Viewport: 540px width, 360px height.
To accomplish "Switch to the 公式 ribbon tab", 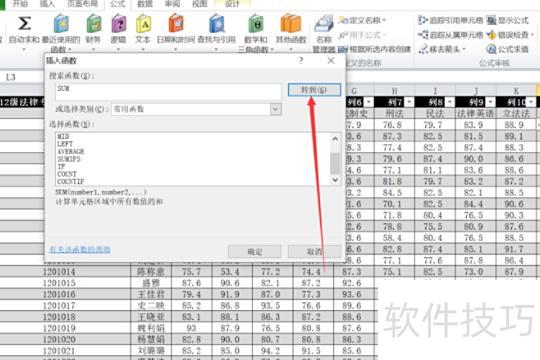I will 117,4.
